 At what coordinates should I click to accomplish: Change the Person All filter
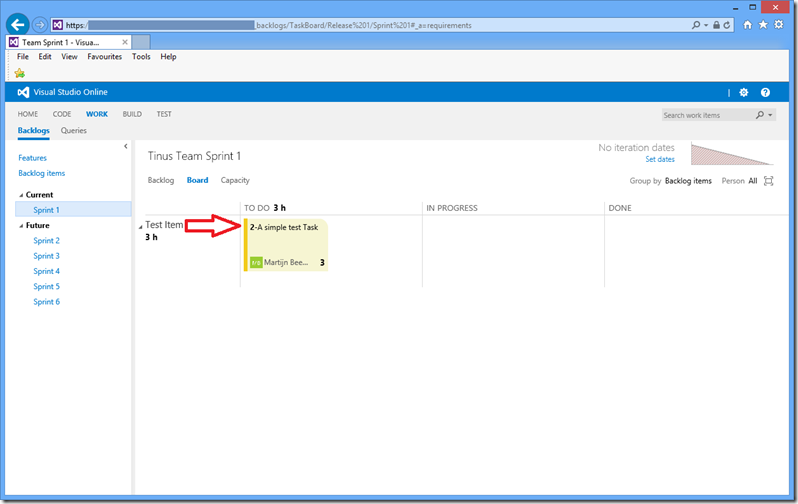(753, 181)
